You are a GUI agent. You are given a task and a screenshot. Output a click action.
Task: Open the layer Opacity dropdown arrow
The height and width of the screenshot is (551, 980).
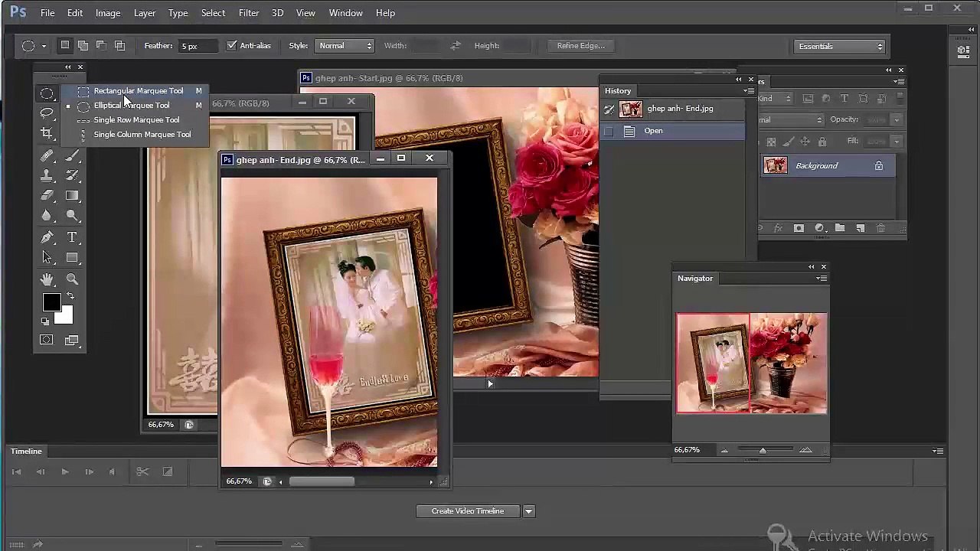pyautogui.click(x=897, y=119)
